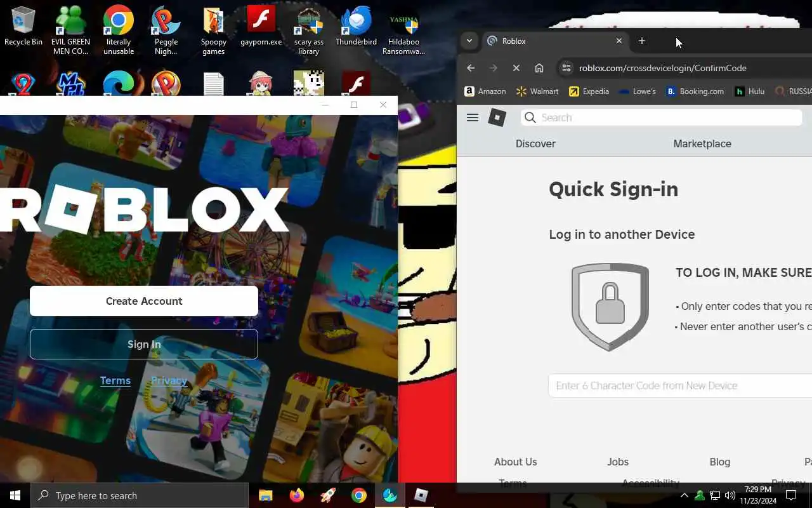Screen dimensions: 812x508
Task: Focus the Roblox site Search field
Action: point(662,117)
